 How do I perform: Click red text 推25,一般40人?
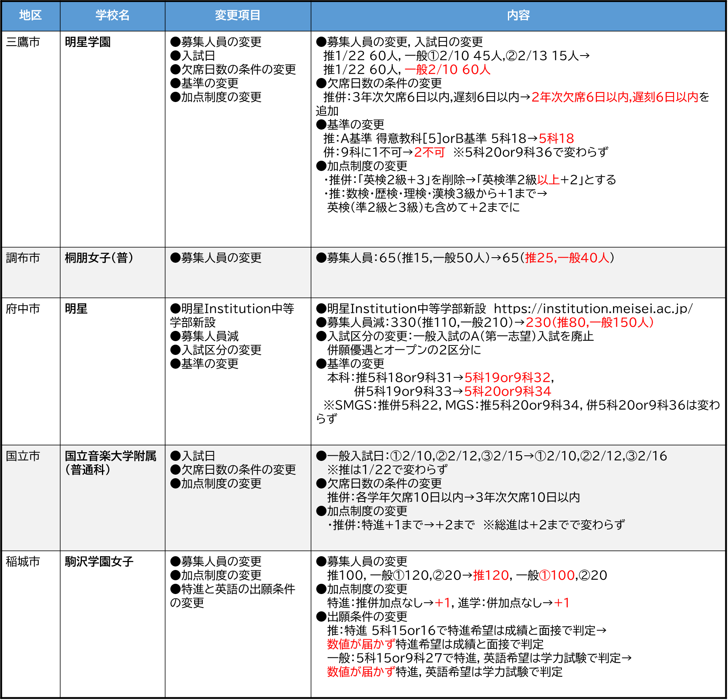pos(567,258)
